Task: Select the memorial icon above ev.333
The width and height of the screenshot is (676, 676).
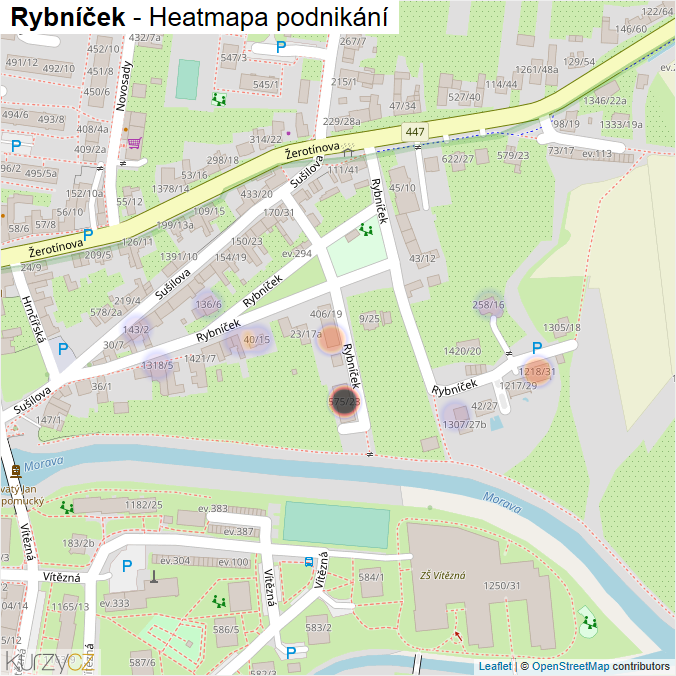Action: pos(153,576)
